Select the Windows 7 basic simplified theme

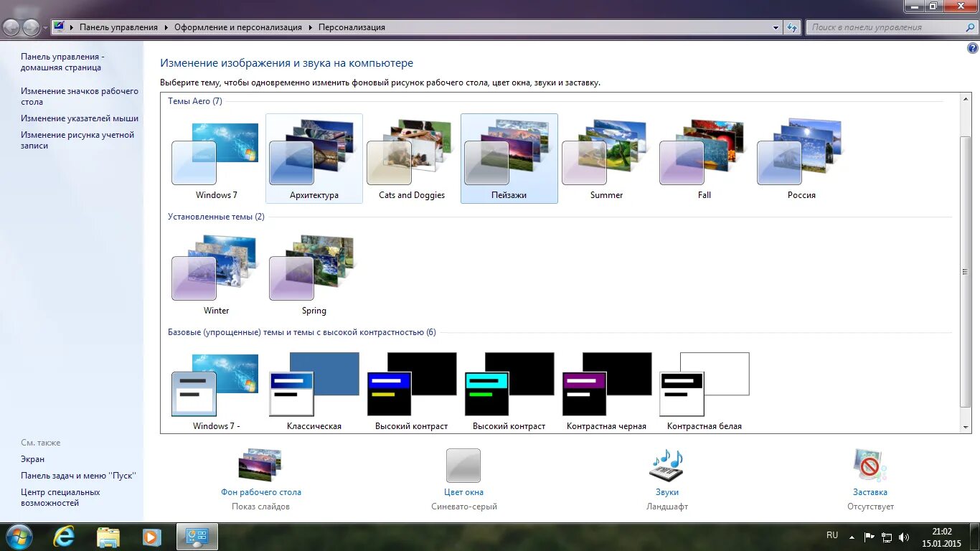216,390
